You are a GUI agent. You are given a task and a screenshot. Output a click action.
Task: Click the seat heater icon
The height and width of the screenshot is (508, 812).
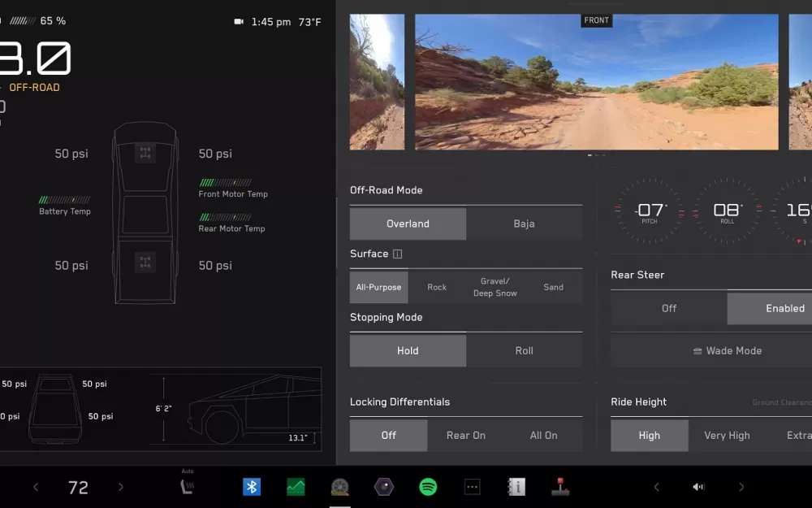(188, 486)
